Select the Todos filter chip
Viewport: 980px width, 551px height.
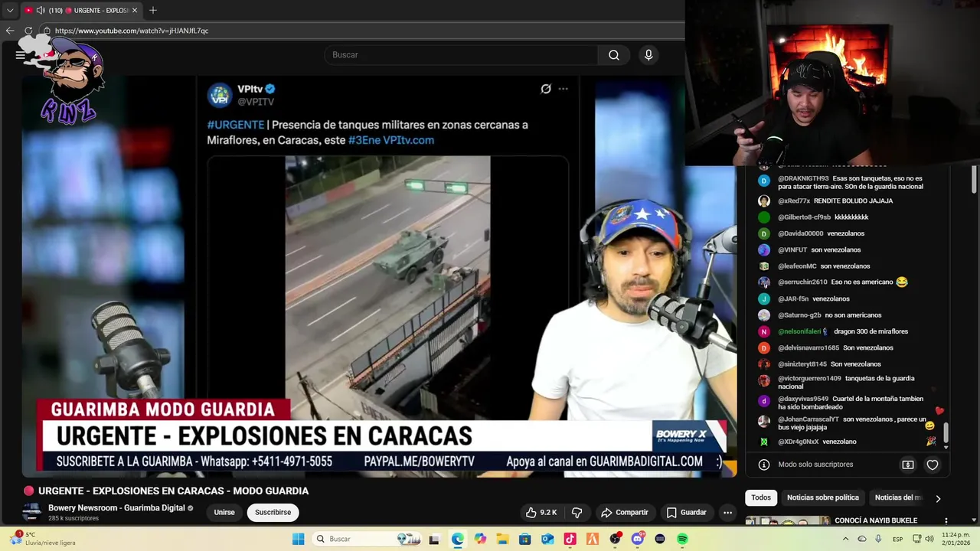(x=761, y=497)
